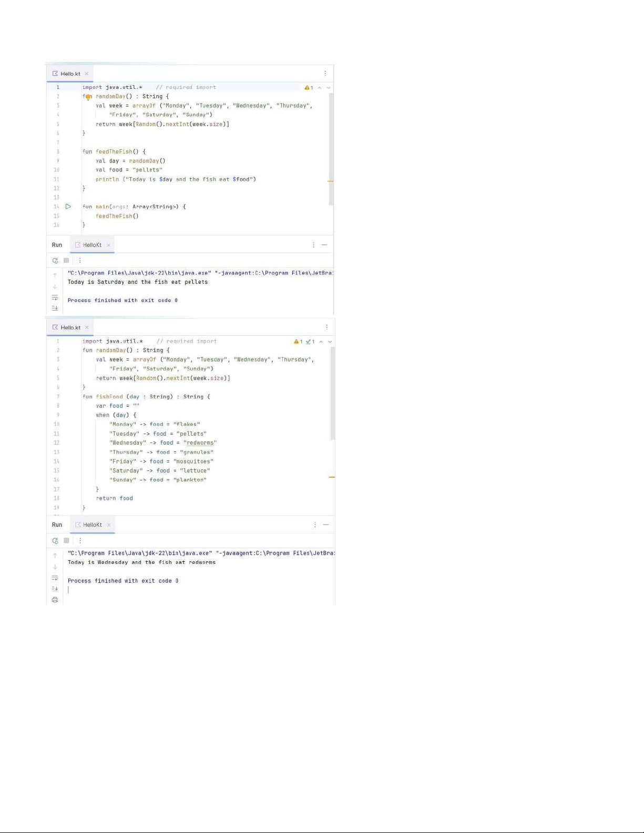Click the yellow lightbulb on the randomDay line
This screenshot has width=644, height=833.
pyautogui.click(x=88, y=97)
